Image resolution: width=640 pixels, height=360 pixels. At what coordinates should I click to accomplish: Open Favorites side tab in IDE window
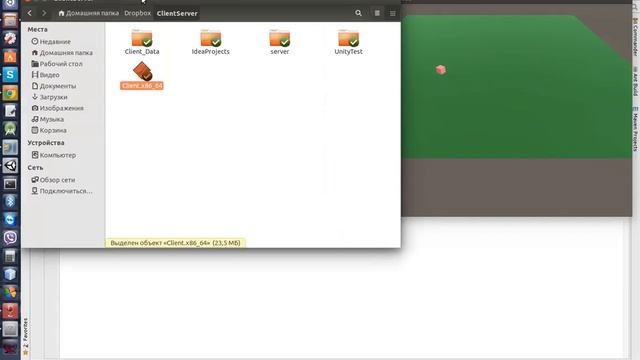click(x=25, y=336)
